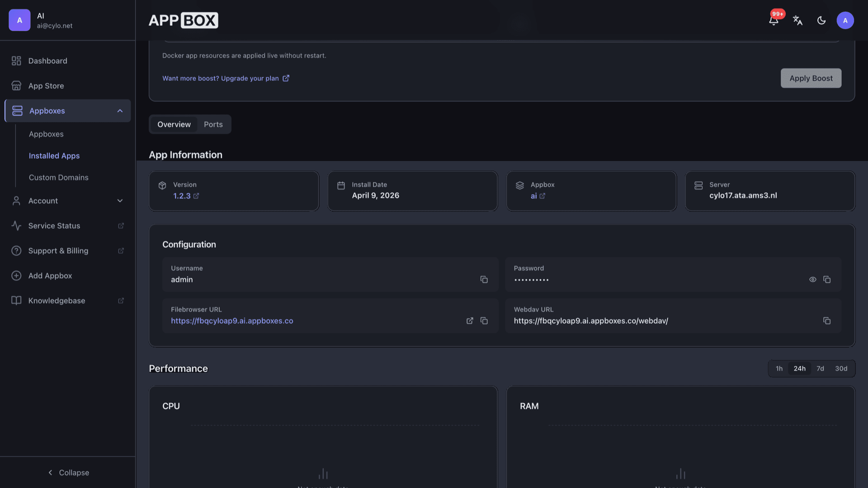Viewport: 868px width, 488px height.
Task: Select Installed Apps in sidebar
Action: pos(54,156)
